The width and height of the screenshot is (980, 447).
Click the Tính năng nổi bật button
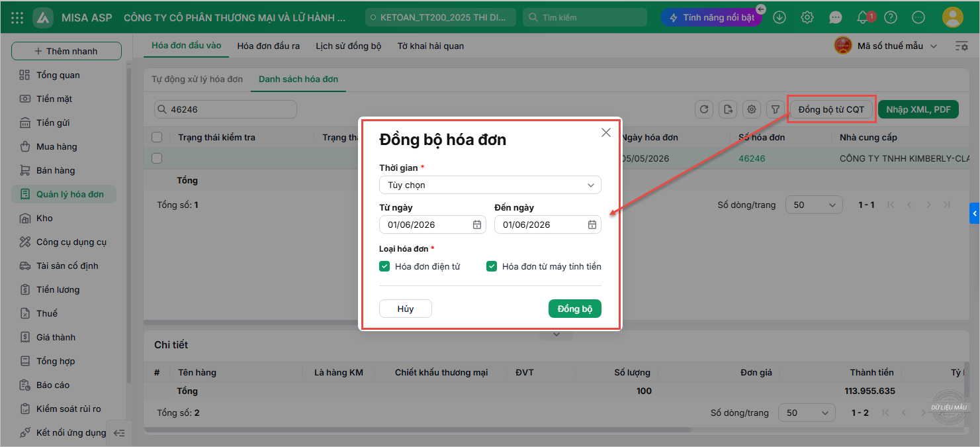click(x=711, y=17)
